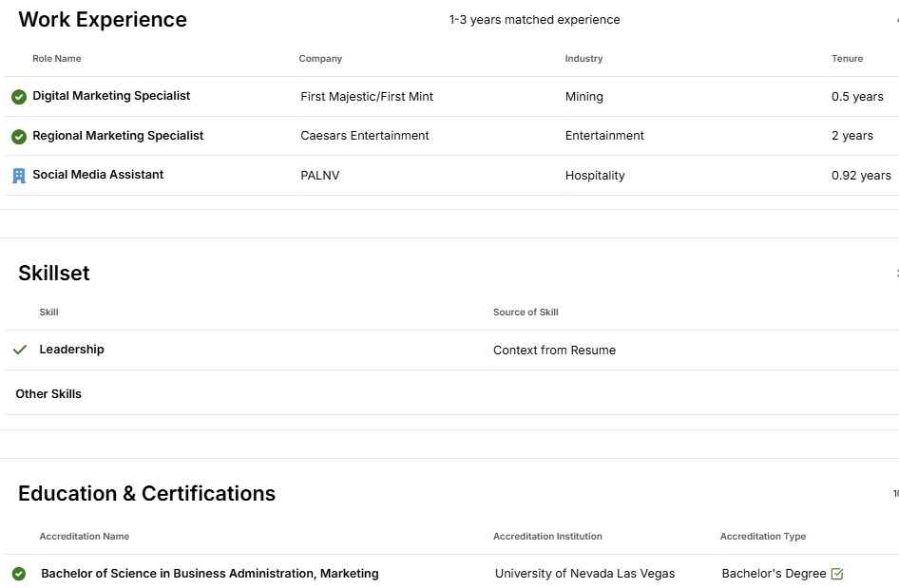Click blue building icon beside Social Media Assistant
899x588 pixels.
[x=19, y=176]
